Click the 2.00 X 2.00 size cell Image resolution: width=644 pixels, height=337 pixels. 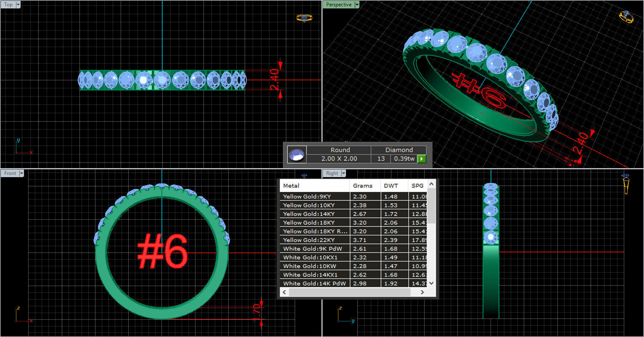click(339, 159)
